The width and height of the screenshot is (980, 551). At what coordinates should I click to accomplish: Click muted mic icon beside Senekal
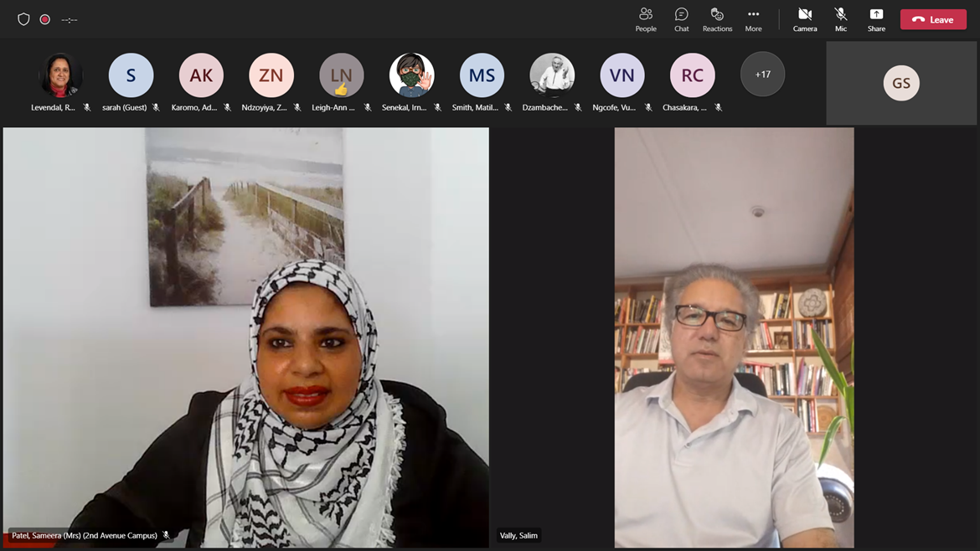[437, 107]
